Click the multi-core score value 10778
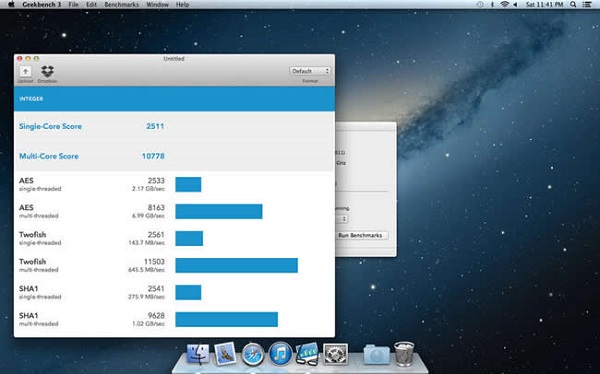The width and height of the screenshot is (600, 374). [x=153, y=156]
